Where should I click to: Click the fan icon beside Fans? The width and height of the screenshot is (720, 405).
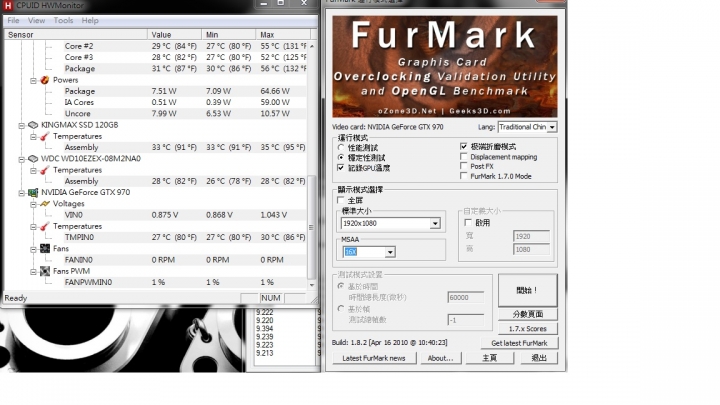coord(45,248)
